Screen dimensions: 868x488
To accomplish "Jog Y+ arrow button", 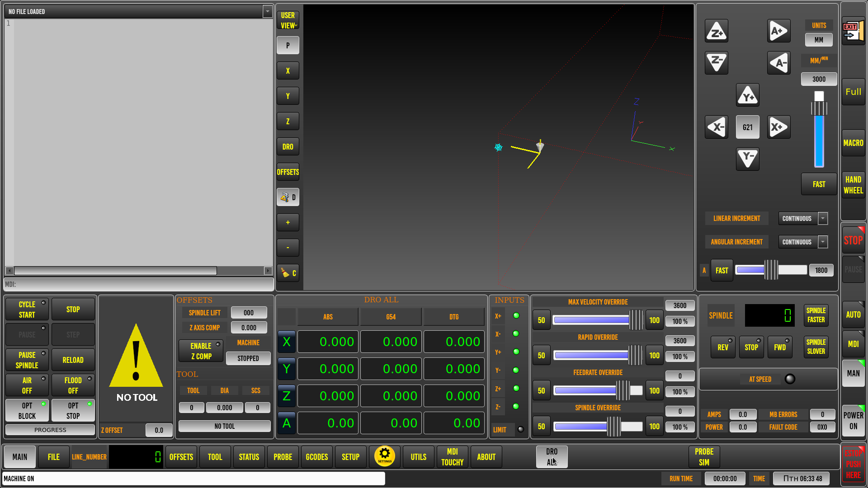I will click(x=748, y=95).
